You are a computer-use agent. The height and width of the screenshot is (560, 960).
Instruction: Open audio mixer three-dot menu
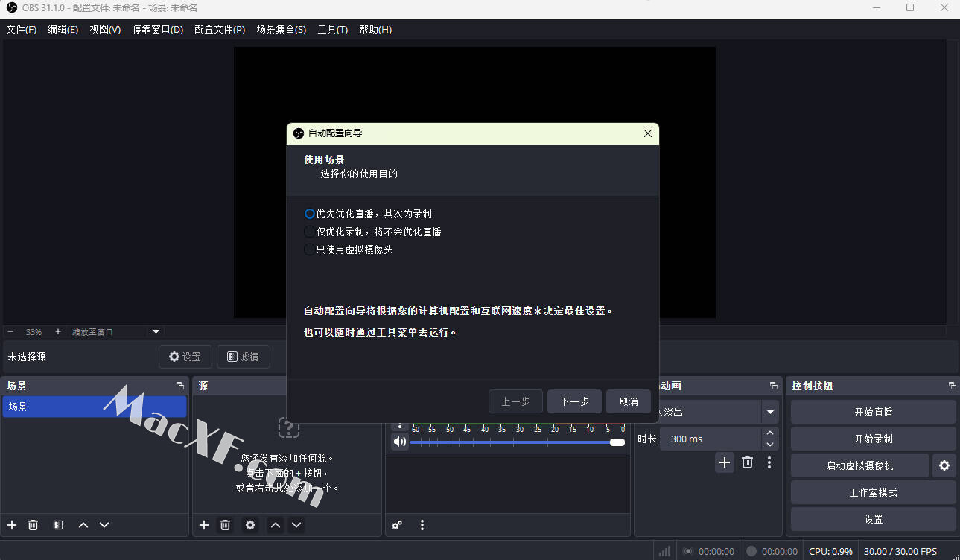[x=422, y=525]
